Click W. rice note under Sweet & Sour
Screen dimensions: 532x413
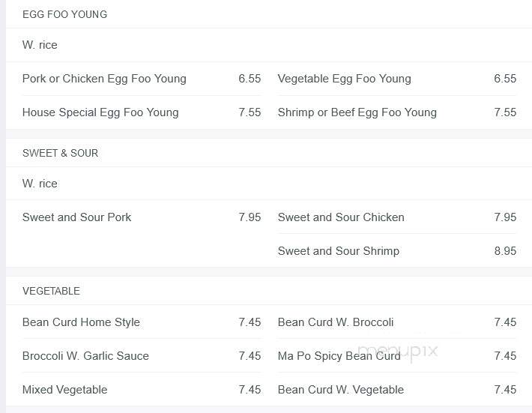coord(40,184)
